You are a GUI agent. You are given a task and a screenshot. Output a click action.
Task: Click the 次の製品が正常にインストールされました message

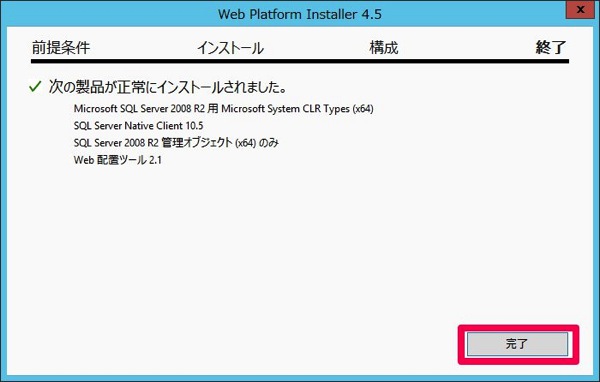pyautogui.click(x=168, y=87)
